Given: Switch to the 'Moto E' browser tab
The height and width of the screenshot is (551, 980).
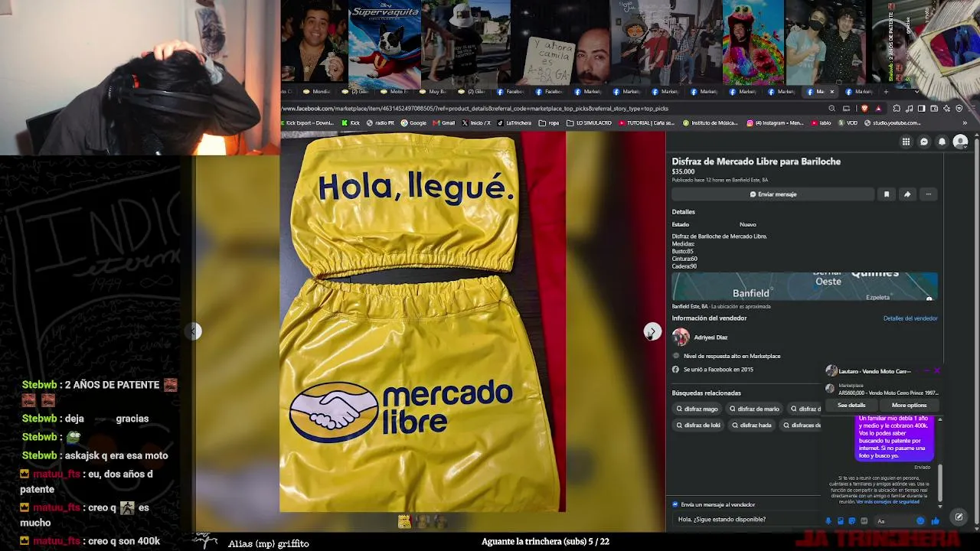Looking at the screenshot, I should click(x=394, y=92).
